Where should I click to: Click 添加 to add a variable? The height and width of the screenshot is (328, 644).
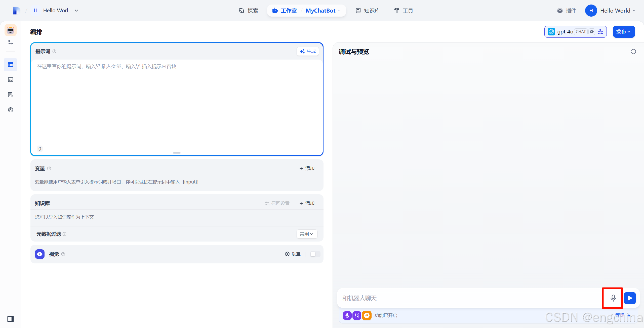click(x=307, y=168)
